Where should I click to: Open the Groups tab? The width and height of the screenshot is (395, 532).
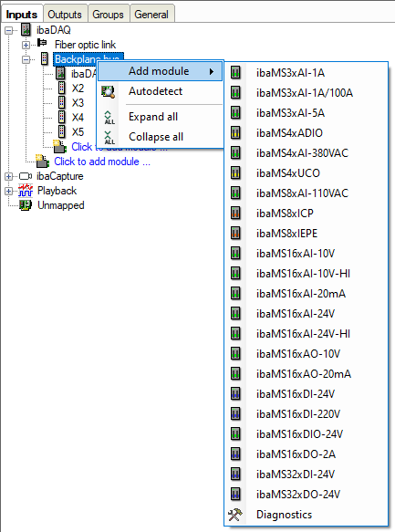click(109, 15)
